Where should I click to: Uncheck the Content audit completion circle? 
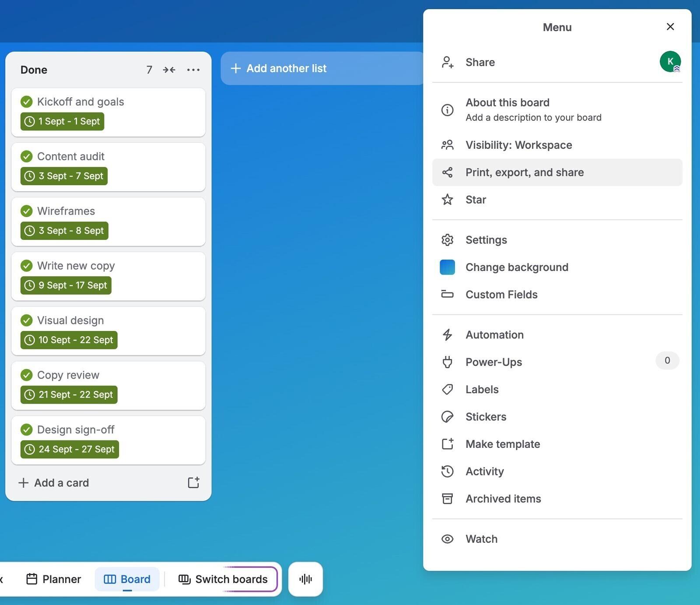[x=27, y=156]
